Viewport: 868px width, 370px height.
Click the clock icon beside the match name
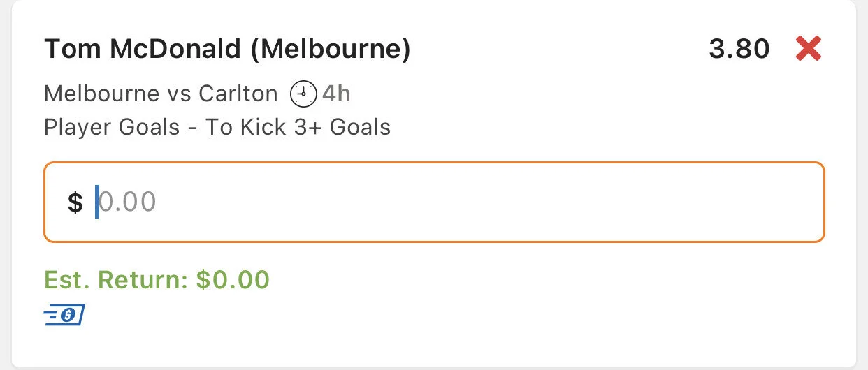click(x=304, y=94)
